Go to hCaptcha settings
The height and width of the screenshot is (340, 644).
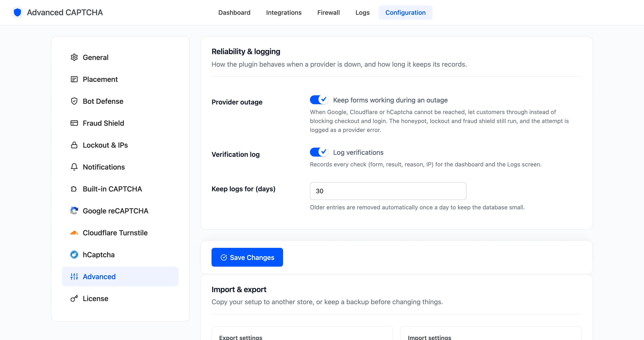tap(120, 255)
